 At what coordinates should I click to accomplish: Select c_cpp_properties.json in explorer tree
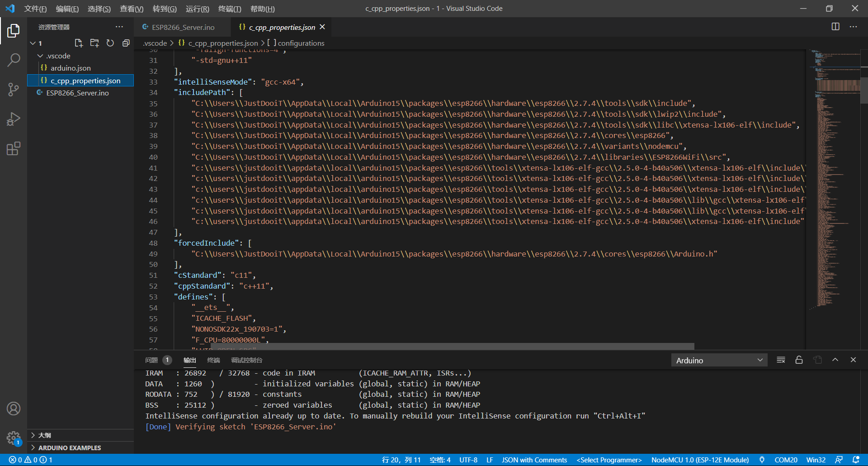(80, 81)
